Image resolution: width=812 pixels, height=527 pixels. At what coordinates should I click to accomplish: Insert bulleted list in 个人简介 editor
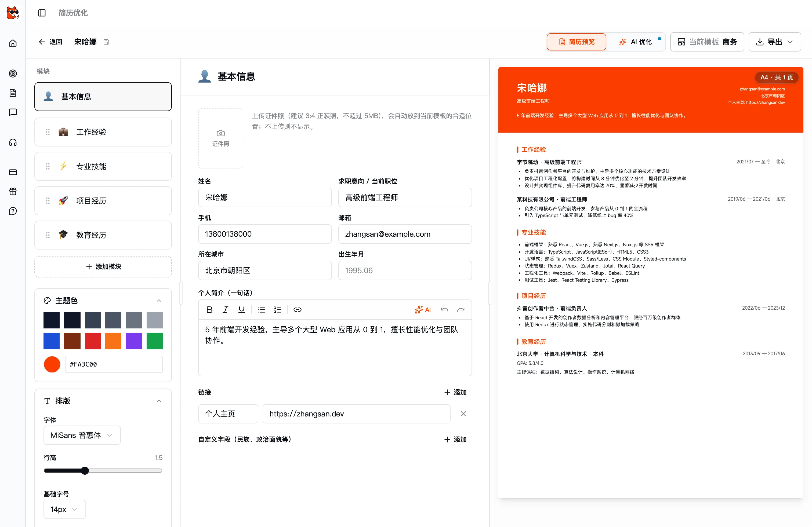click(262, 310)
